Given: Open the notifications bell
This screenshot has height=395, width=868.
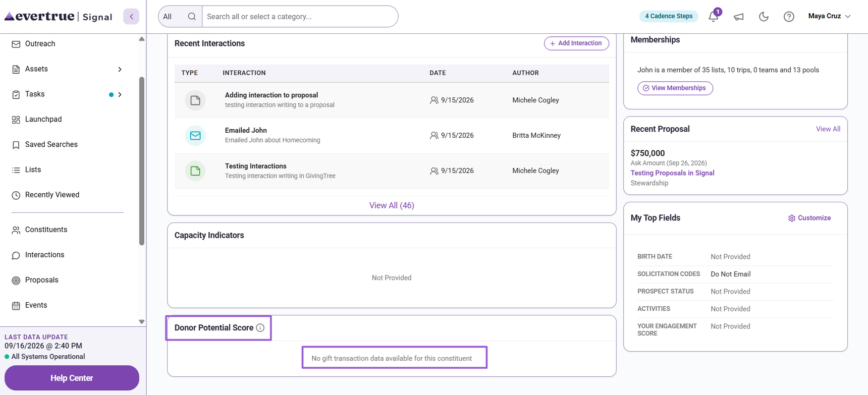Looking at the screenshot, I should pyautogui.click(x=714, y=16).
